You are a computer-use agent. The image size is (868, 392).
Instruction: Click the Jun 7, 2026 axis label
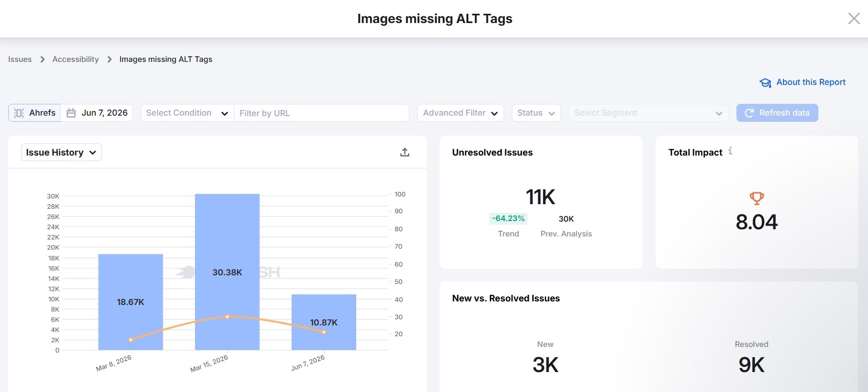[308, 362]
